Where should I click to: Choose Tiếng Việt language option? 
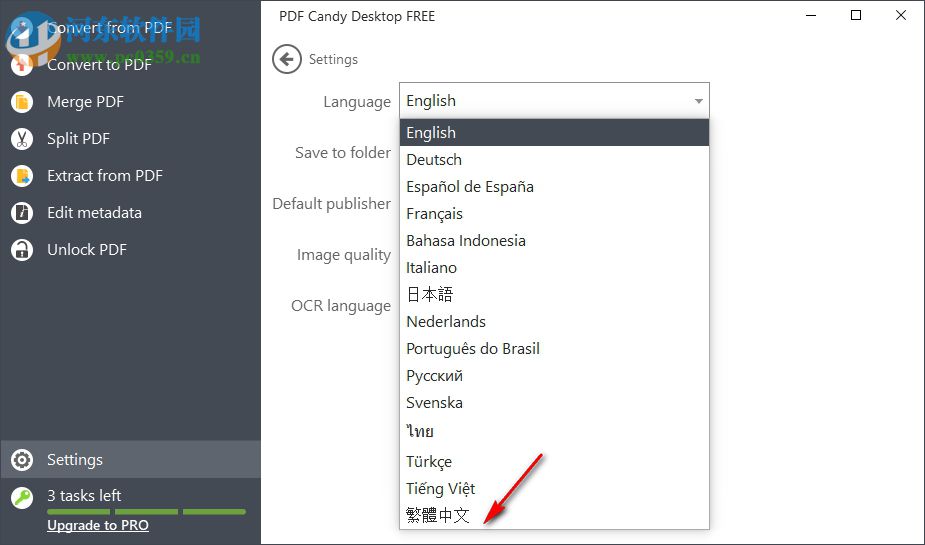click(555, 488)
